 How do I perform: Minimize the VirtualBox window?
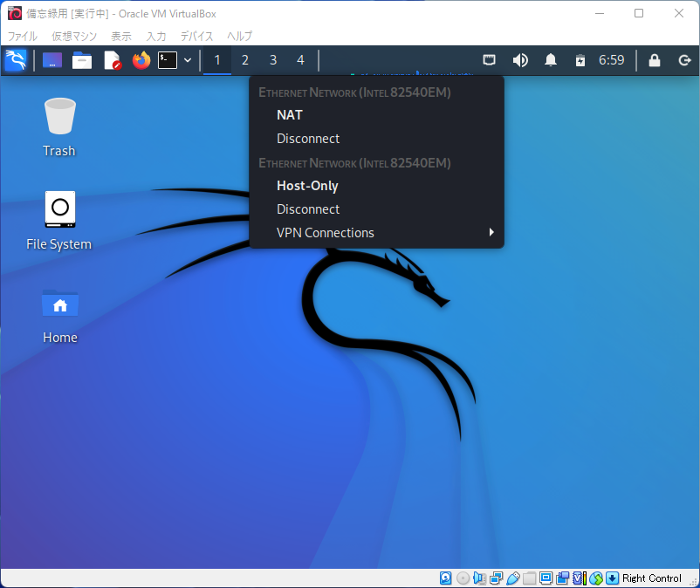point(600,13)
